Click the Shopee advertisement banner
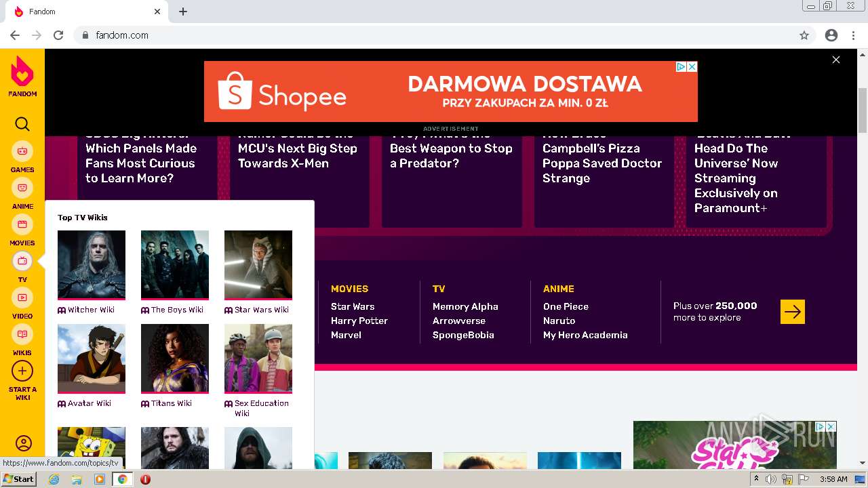Viewport: 868px width, 488px height. 450,91
